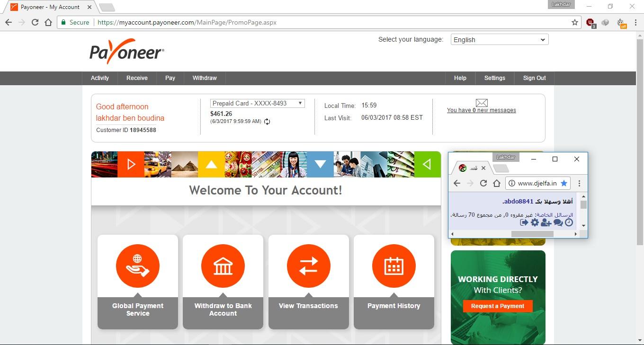Click the djelfa.in address bar
This screenshot has height=345, width=644.
(538, 183)
